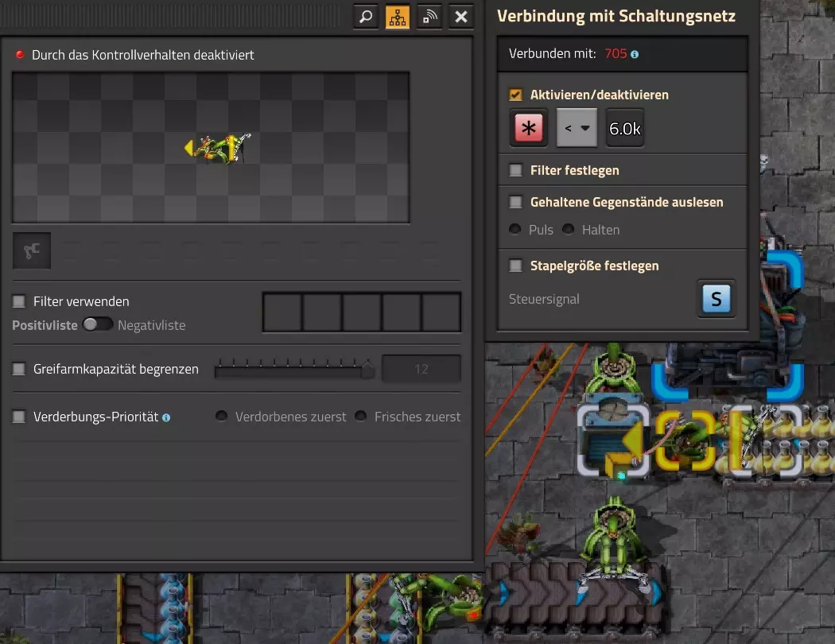Click 'Durch das Kontrollverhalten deaktiviert' status text
This screenshot has width=835, height=644.
coord(142,55)
